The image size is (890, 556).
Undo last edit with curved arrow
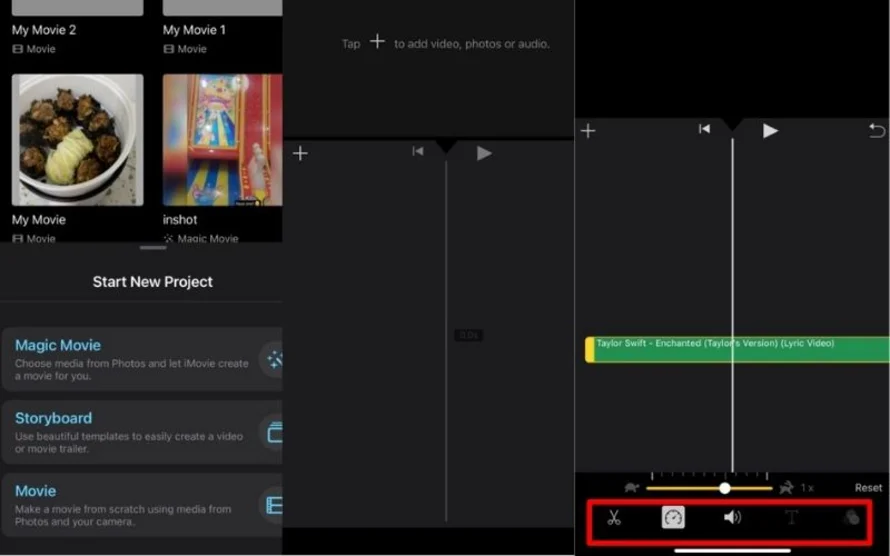coord(877,131)
